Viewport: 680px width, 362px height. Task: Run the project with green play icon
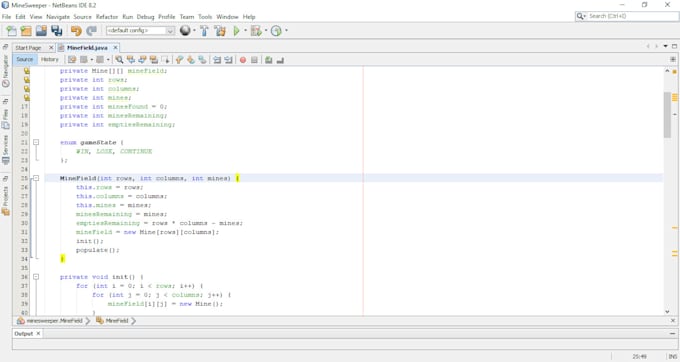(x=236, y=31)
